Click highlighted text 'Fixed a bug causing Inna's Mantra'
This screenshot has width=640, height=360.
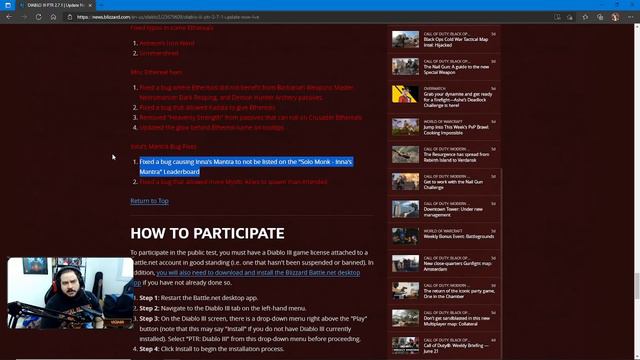click(x=246, y=167)
